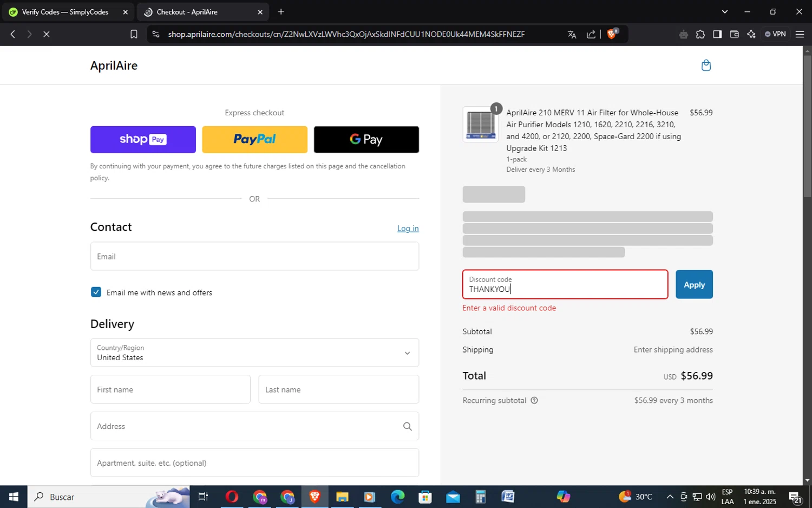Open Copilot icon in taskbar
The height and width of the screenshot is (508, 812).
coord(563,497)
